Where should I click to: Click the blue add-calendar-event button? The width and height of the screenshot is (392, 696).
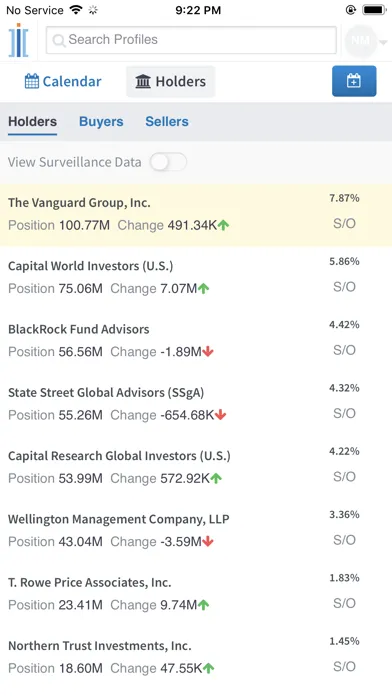(354, 81)
